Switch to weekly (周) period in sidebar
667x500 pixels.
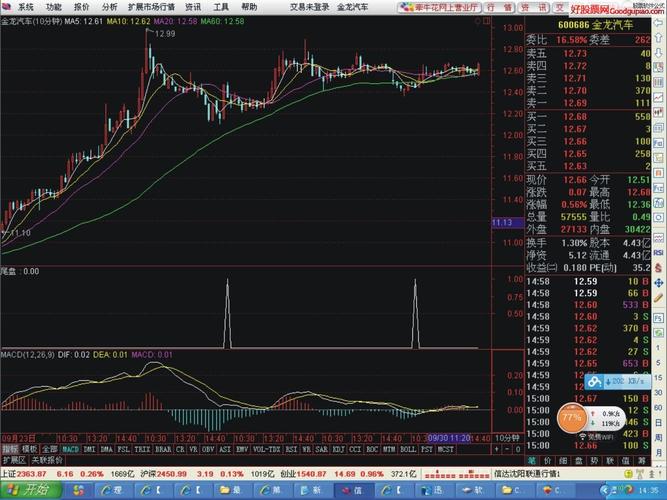[658, 438]
